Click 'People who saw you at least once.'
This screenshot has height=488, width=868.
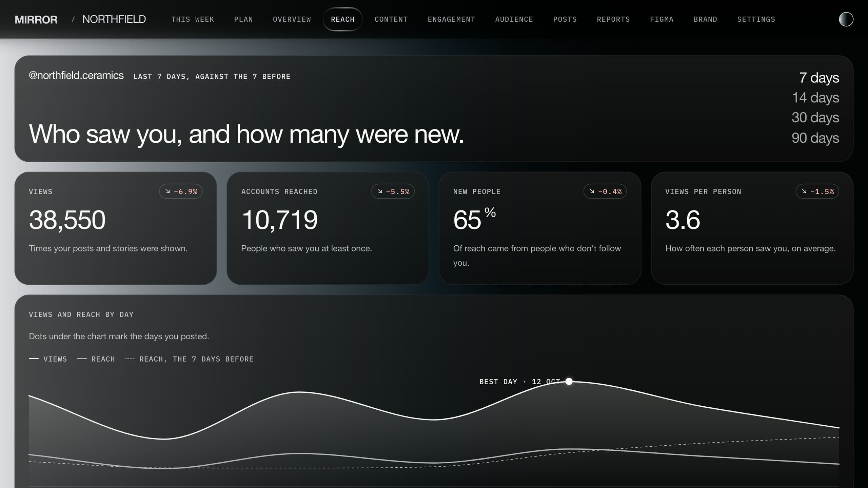pos(307,248)
